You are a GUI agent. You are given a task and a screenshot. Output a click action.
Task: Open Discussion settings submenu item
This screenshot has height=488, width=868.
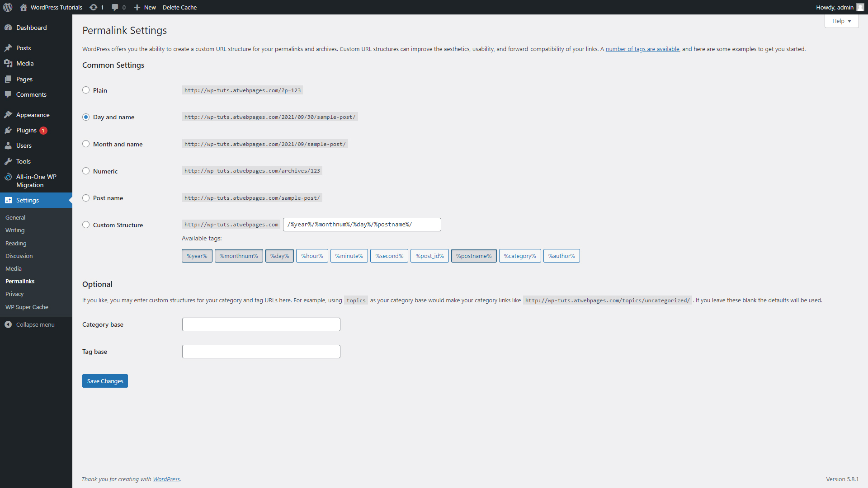[x=19, y=256]
